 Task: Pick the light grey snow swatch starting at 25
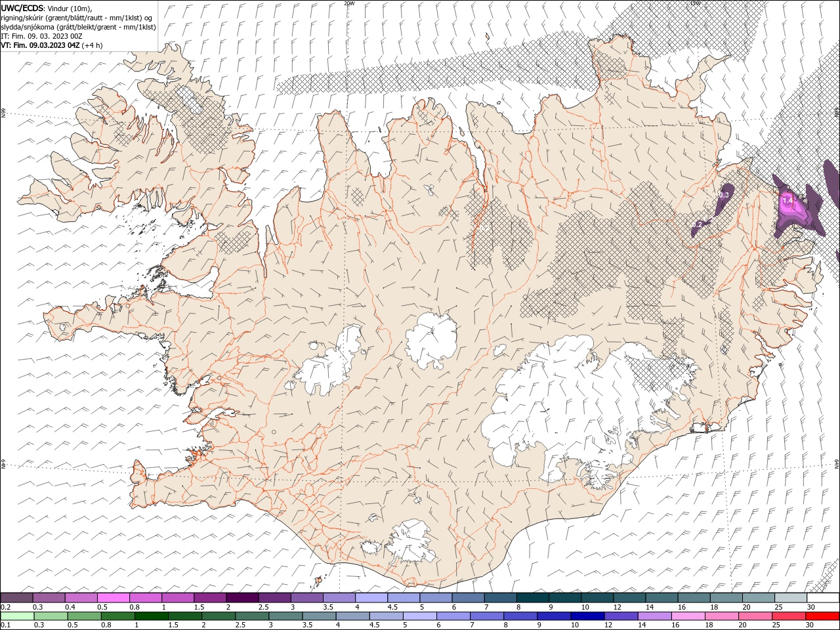coord(790,597)
